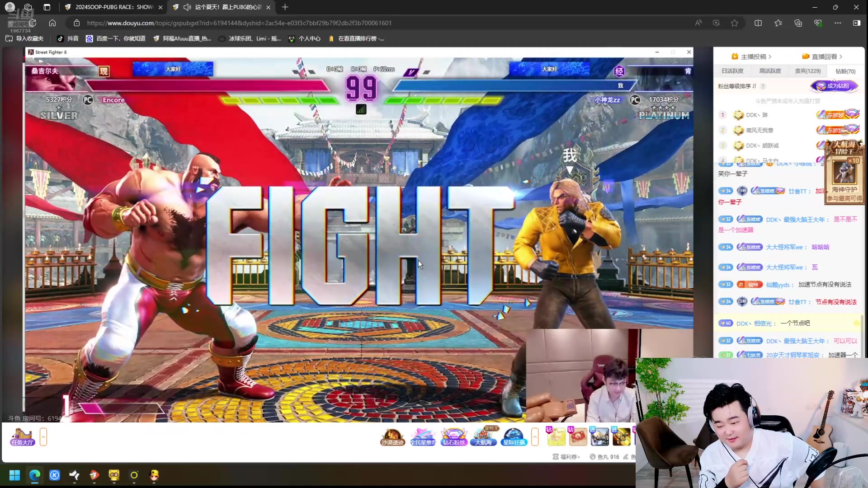868x488 pixels.
Task: Open 福利券 coupons link
Action: coord(566,457)
